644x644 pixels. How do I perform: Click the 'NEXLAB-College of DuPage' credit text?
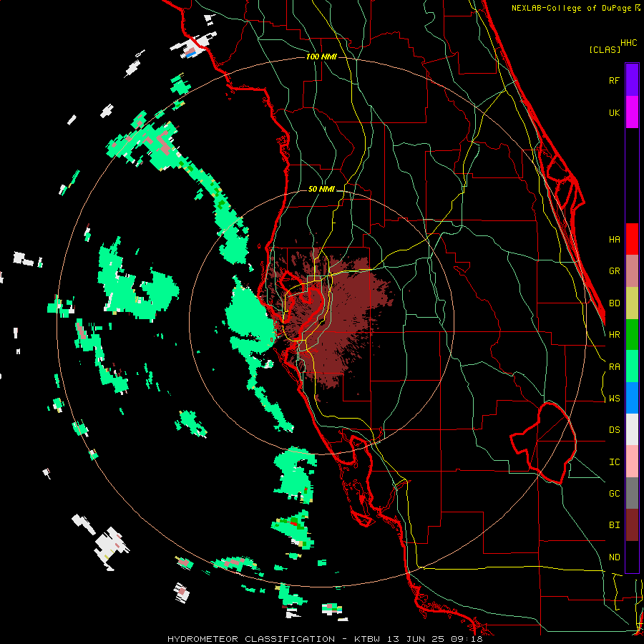tap(571, 8)
